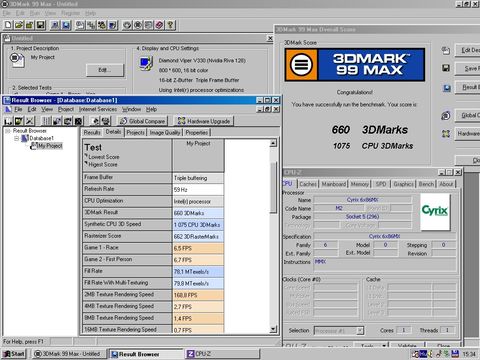The image size is (480, 360).
Task: Open the Edit menu in Result Browser
Action: (x=32, y=109)
